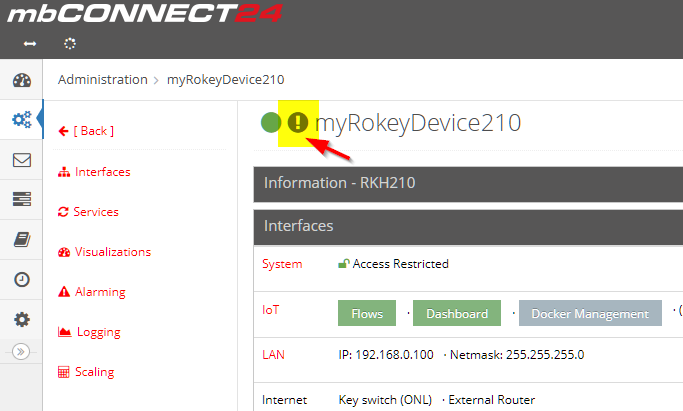Click the System row label

[x=282, y=264]
